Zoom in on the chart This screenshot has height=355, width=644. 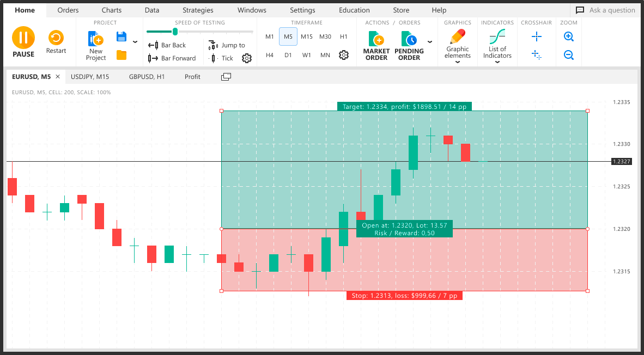(x=568, y=36)
